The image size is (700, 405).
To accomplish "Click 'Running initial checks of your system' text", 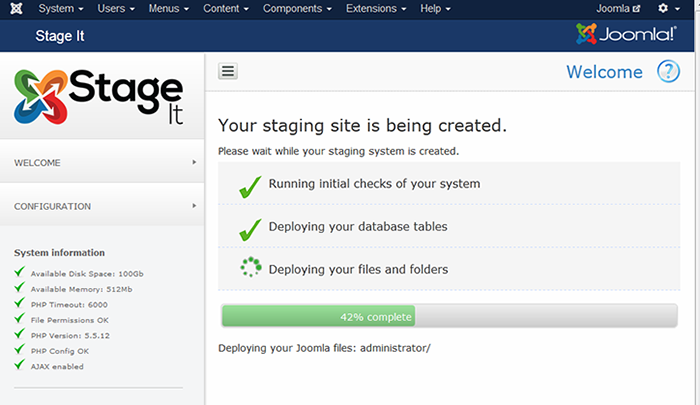I will pyautogui.click(x=374, y=184).
